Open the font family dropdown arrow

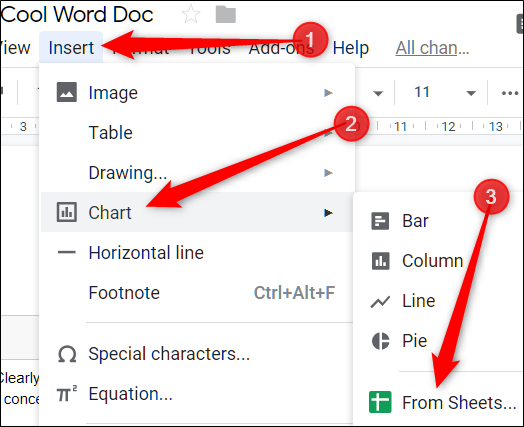[378, 93]
